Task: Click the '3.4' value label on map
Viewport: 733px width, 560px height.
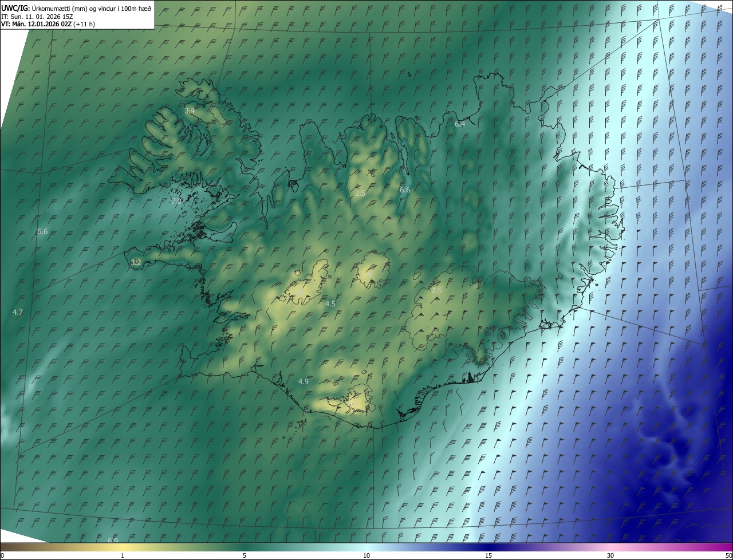Action: (190, 111)
